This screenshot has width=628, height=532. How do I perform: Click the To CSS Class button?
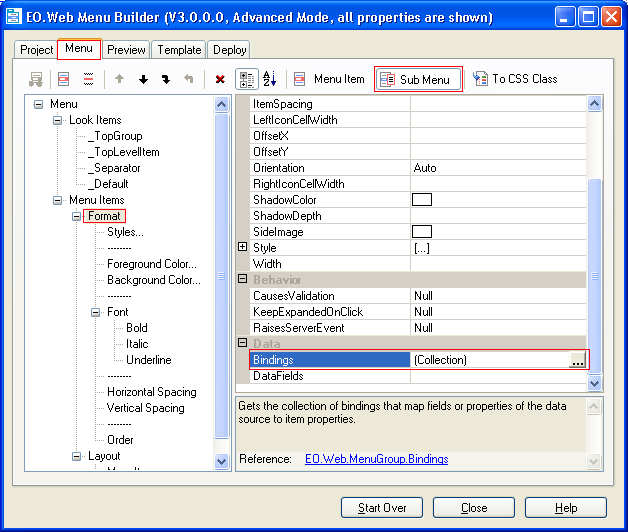click(515, 79)
